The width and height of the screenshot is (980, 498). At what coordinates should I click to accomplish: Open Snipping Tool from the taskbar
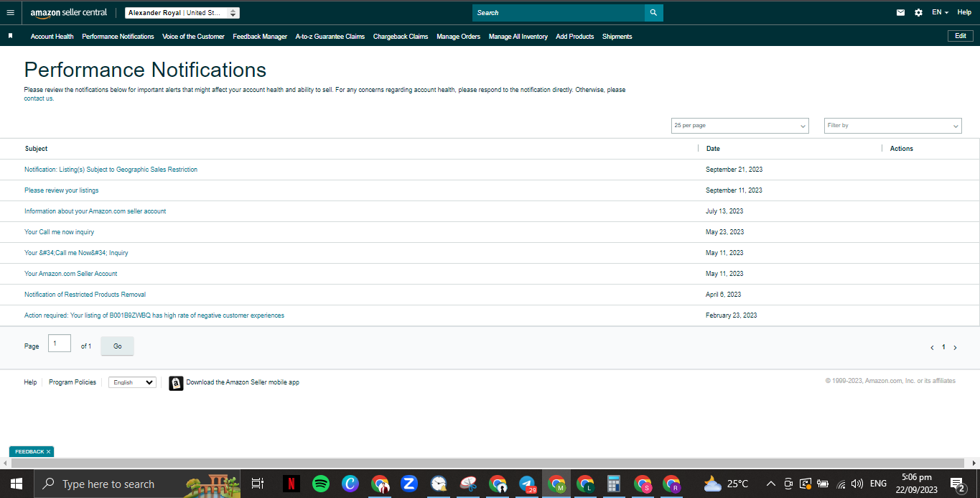click(x=468, y=484)
